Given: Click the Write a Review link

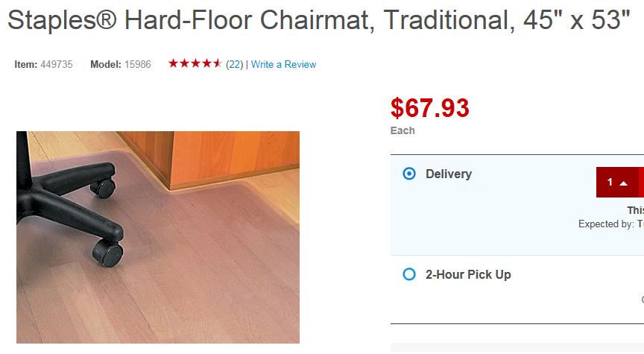Looking at the screenshot, I should click(283, 65).
